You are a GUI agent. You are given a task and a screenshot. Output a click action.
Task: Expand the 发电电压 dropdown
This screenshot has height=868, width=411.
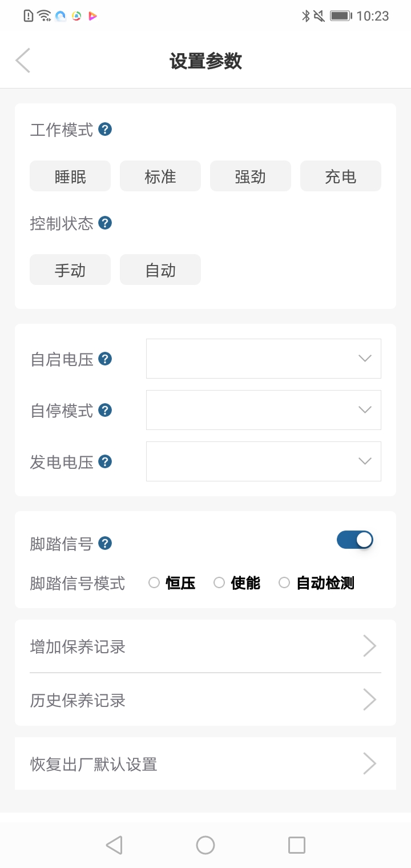tap(263, 461)
